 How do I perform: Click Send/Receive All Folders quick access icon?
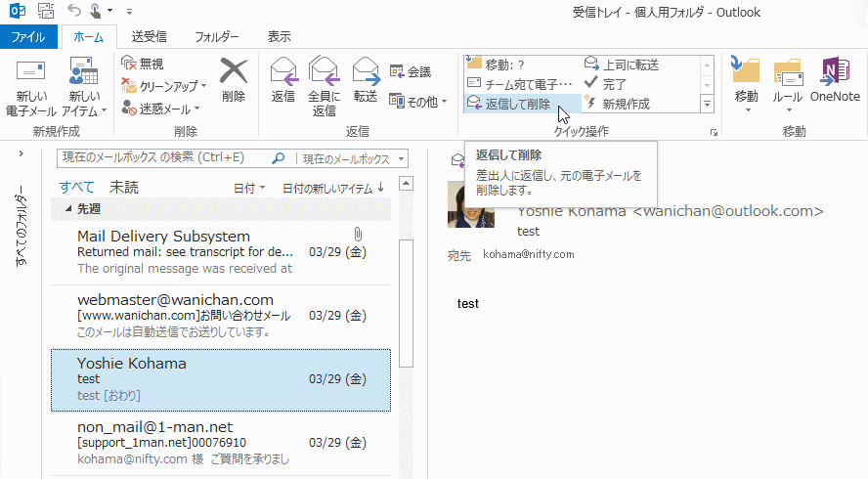coord(46,11)
